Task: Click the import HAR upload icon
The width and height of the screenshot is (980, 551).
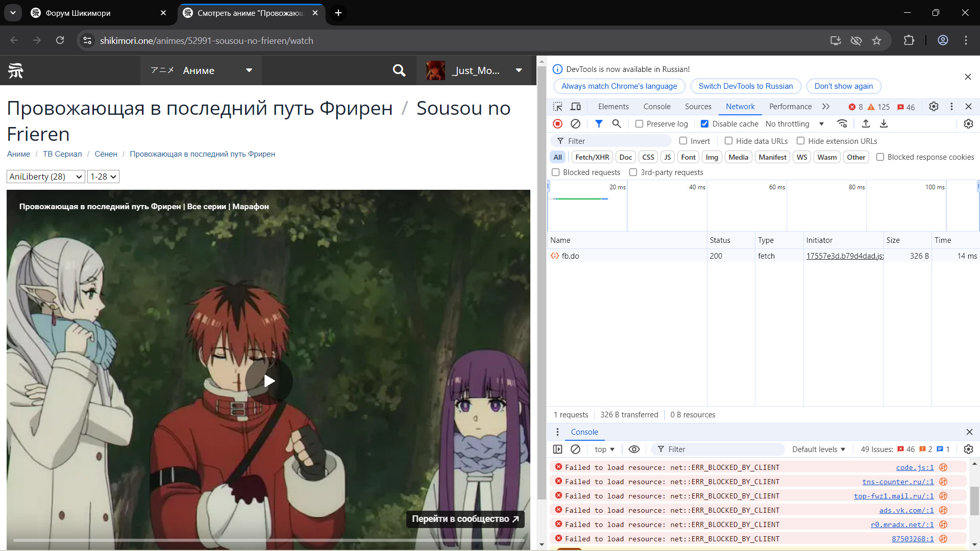Action: tap(866, 124)
